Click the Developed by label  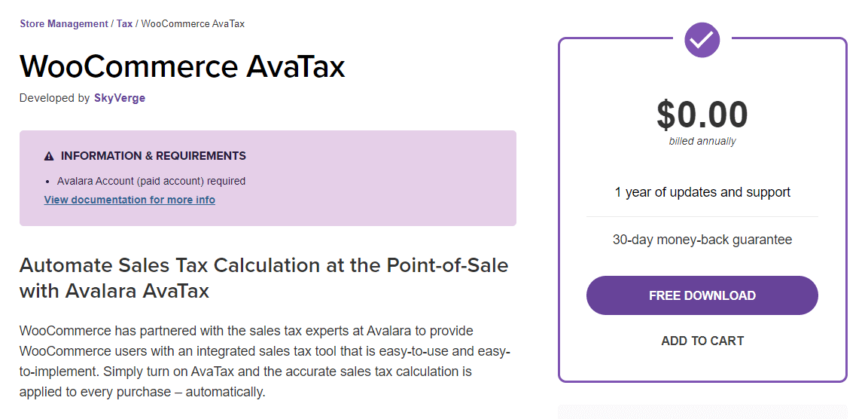(x=54, y=98)
